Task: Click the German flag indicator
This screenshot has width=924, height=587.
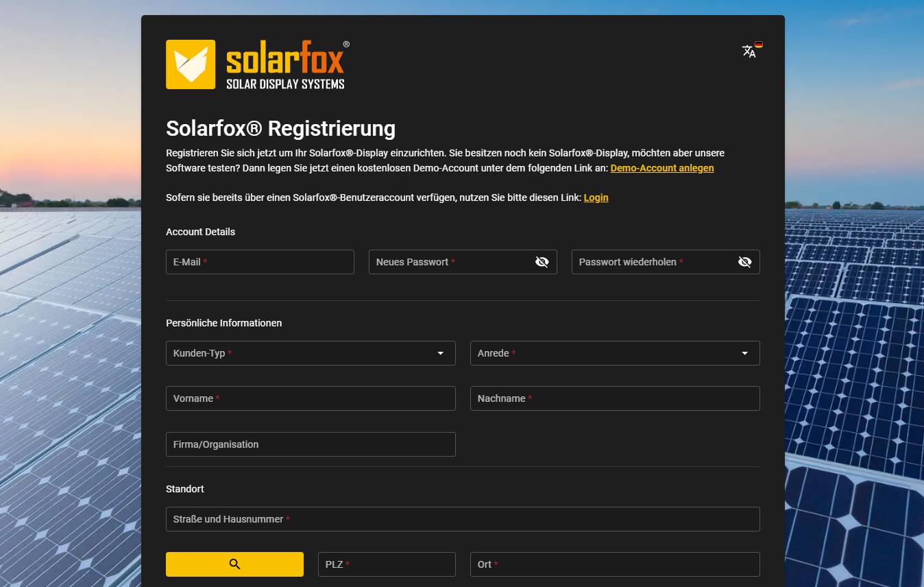Action: 759,45
